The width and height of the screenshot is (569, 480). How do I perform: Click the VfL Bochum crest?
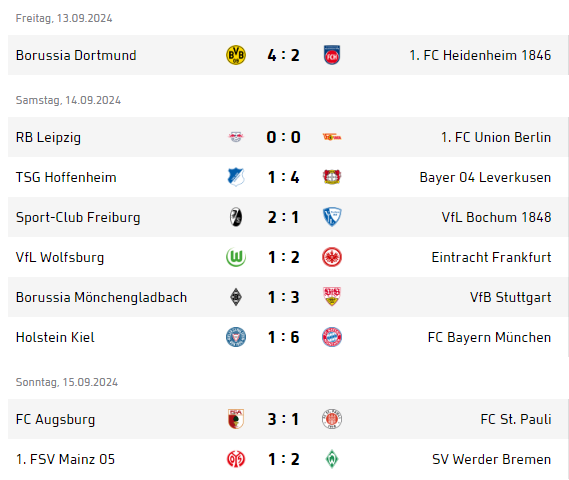(x=332, y=217)
